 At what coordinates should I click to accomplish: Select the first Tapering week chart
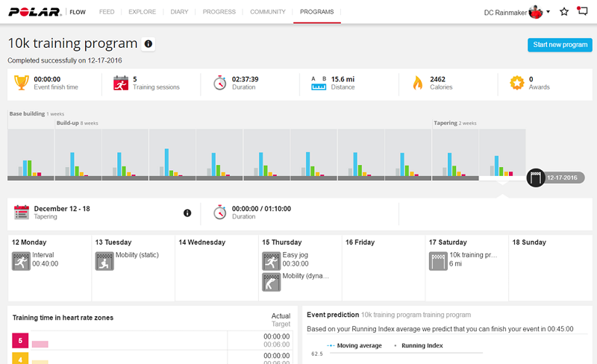(x=455, y=154)
